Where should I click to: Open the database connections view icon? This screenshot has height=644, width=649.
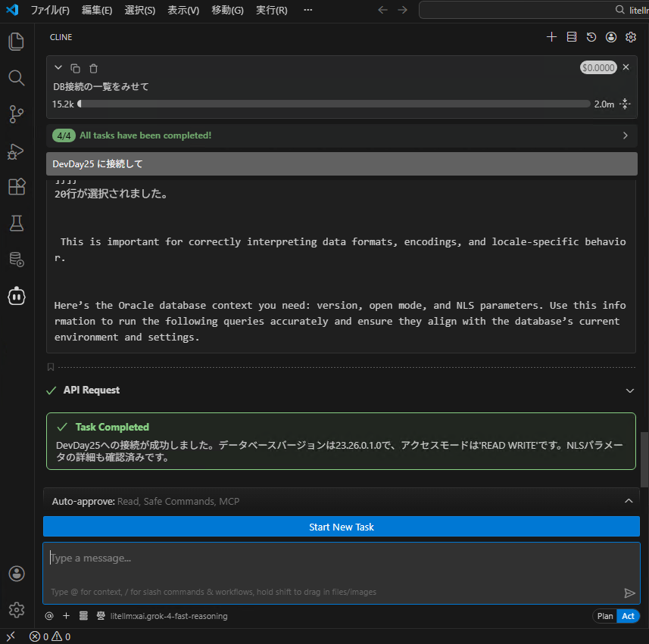[16, 260]
